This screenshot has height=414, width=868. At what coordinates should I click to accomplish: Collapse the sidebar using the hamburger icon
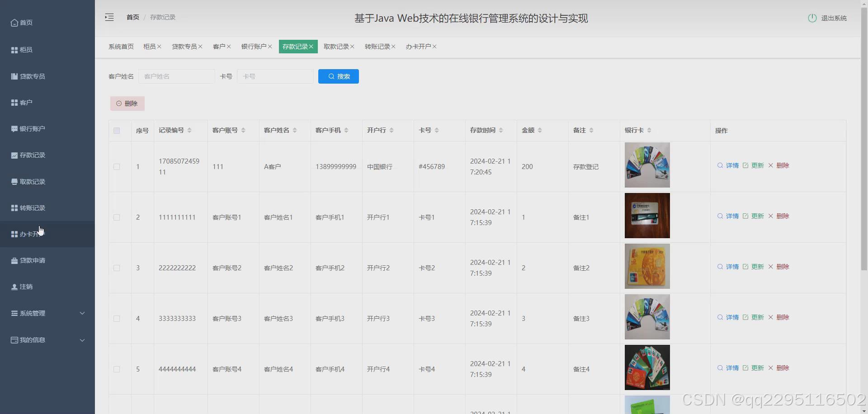coord(109,17)
